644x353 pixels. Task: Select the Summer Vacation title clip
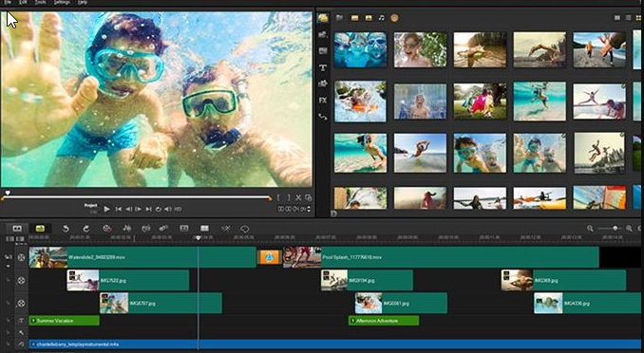click(x=64, y=321)
